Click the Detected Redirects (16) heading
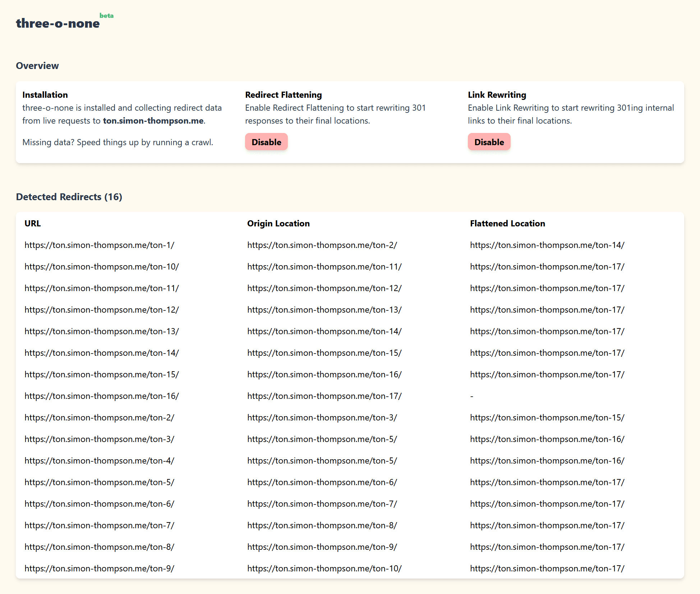This screenshot has width=700, height=594. [x=69, y=197]
